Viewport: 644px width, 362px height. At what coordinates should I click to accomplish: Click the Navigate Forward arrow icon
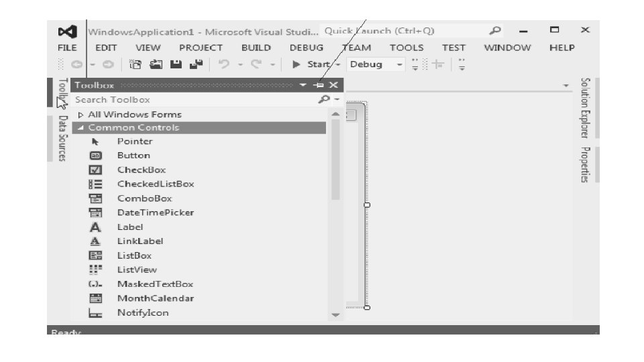(x=108, y=64)
